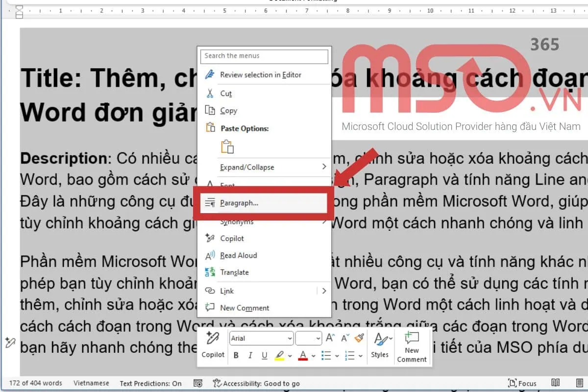Toggle Bold formatting in the mini toolbar
588x392 pixels.
pyautogui.click(x=236, y=355)
